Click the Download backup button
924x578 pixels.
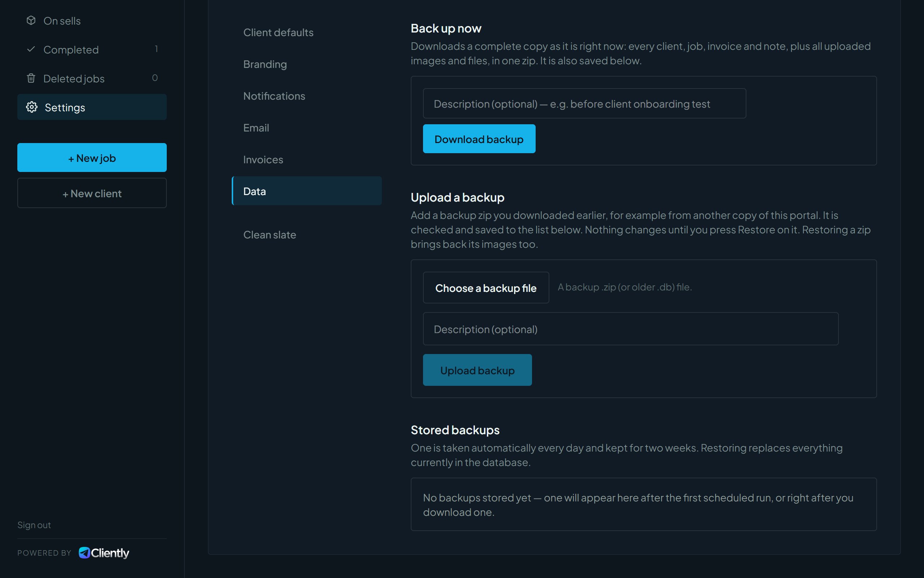[479, 139]
